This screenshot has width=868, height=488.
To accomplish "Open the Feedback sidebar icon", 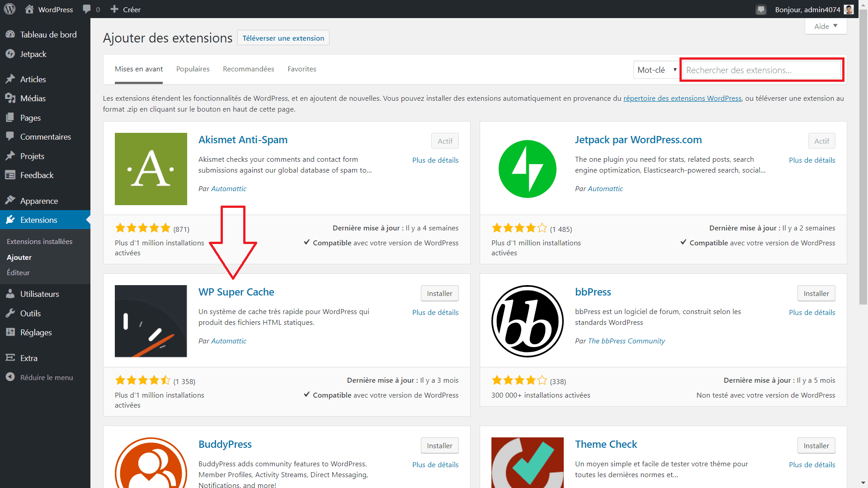I will click(10, 175).
